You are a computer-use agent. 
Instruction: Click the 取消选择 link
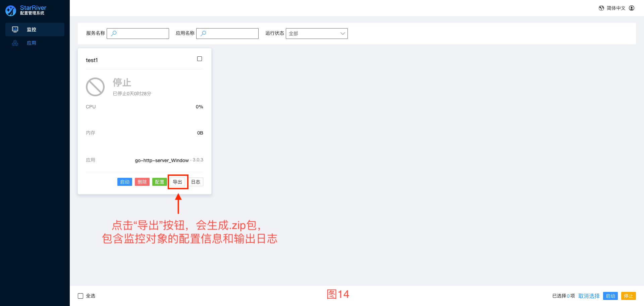(589, 296)
